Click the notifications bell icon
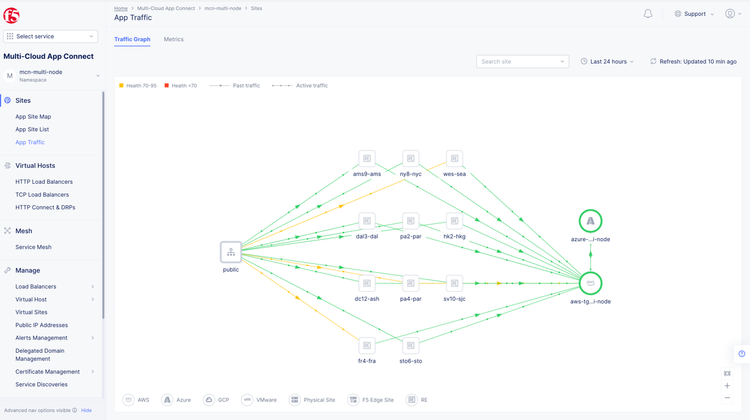The height and width of the screenshot is (420, 750). 648,14
